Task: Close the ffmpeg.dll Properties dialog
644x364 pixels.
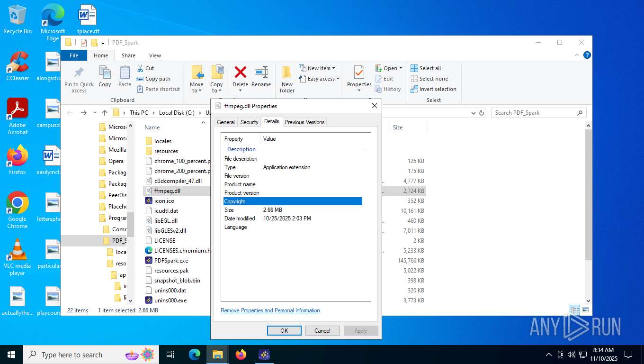Action: coord(374,106)
